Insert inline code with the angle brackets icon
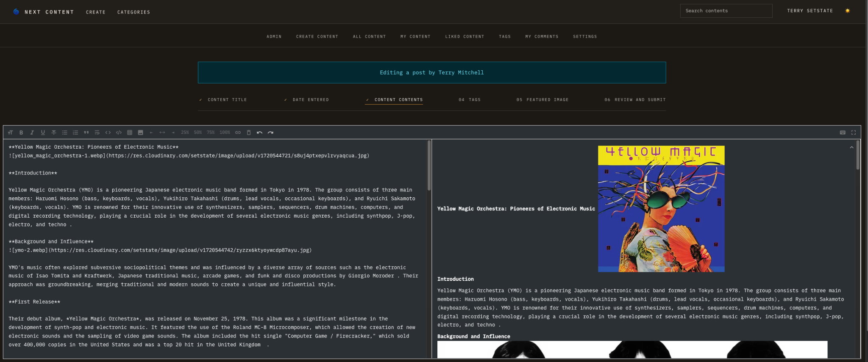The height and width of the screenshot is (362, 868). click(x=108, y=133)
